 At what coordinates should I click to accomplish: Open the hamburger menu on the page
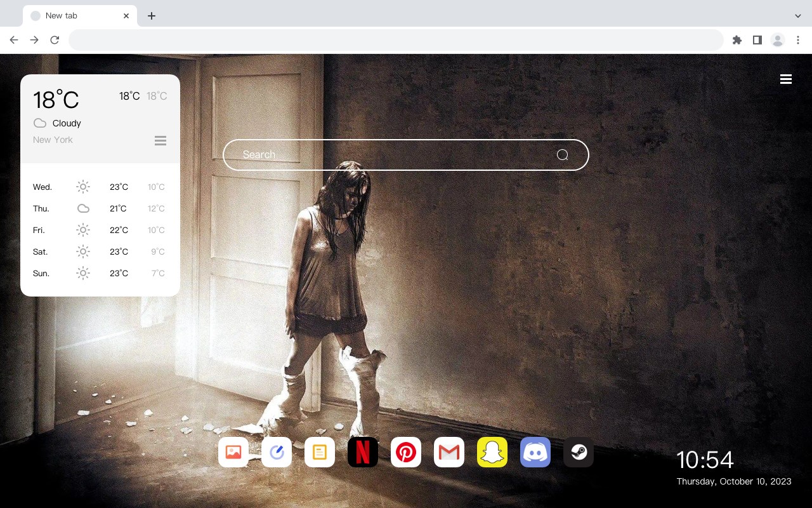786,79
